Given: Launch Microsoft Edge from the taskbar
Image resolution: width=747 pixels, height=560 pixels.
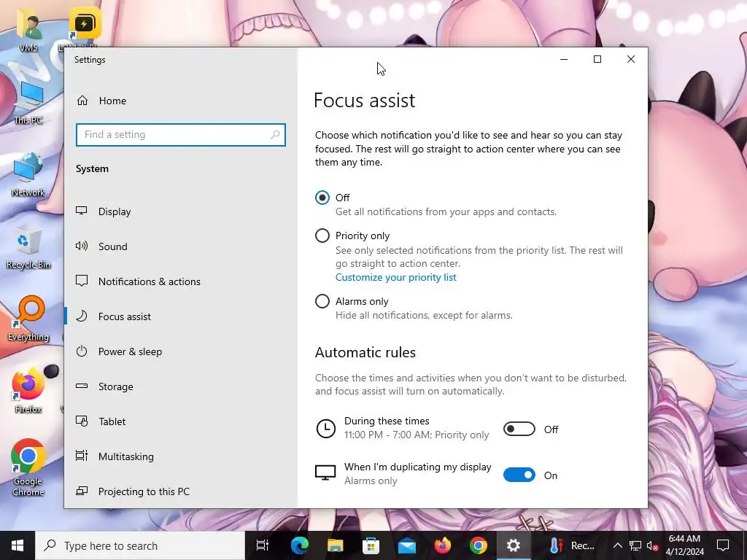Looking at the screenshot, I should 300,545.
